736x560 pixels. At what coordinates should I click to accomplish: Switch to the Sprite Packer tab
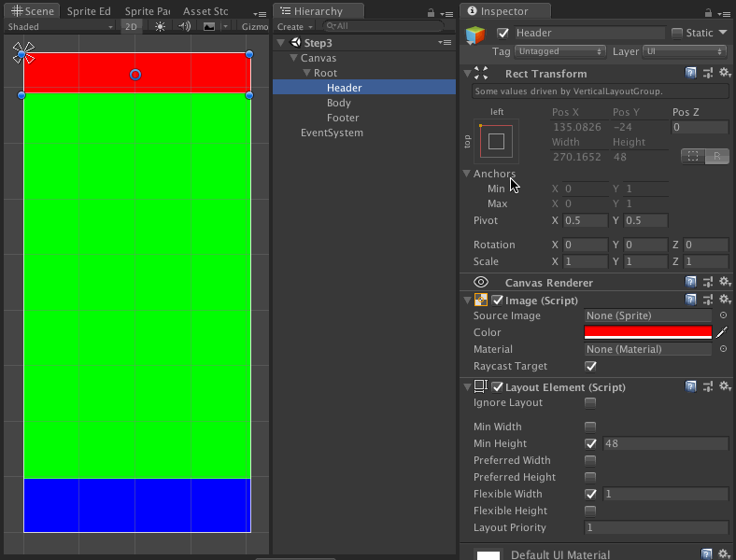[x=148, y=11]
